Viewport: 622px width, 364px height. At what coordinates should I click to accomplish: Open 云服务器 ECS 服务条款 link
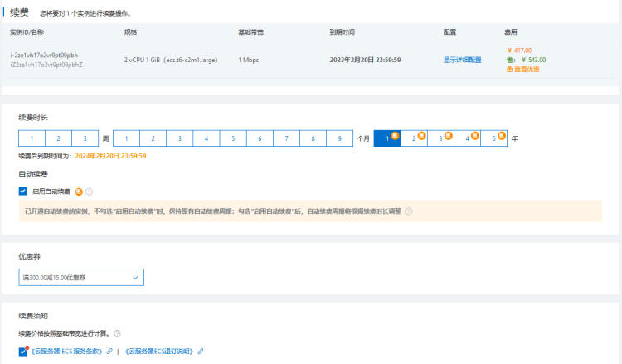tap(66, 352)
